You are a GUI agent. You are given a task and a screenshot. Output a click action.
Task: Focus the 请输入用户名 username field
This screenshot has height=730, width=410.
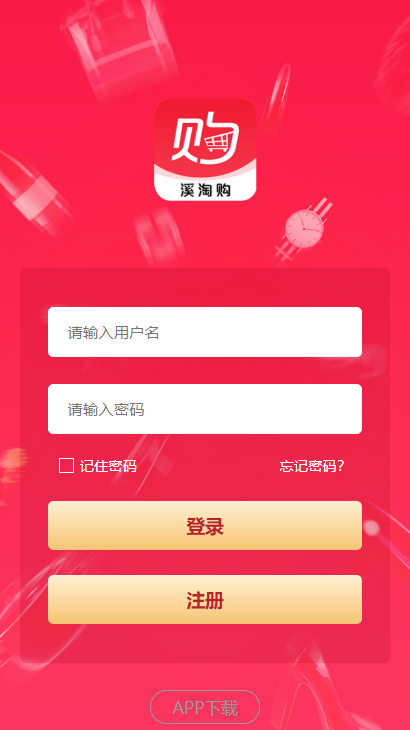coord(205,332)
